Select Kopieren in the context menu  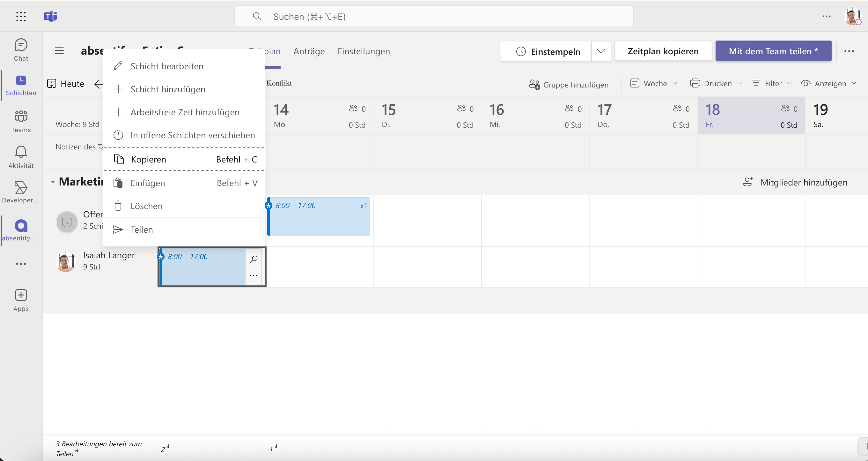click(184, 159)
